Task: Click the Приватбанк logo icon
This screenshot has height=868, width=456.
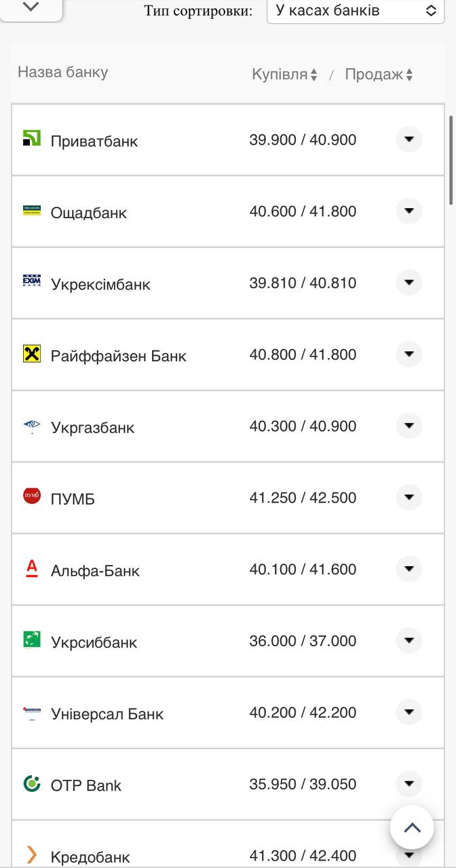Action: (32, 138)
